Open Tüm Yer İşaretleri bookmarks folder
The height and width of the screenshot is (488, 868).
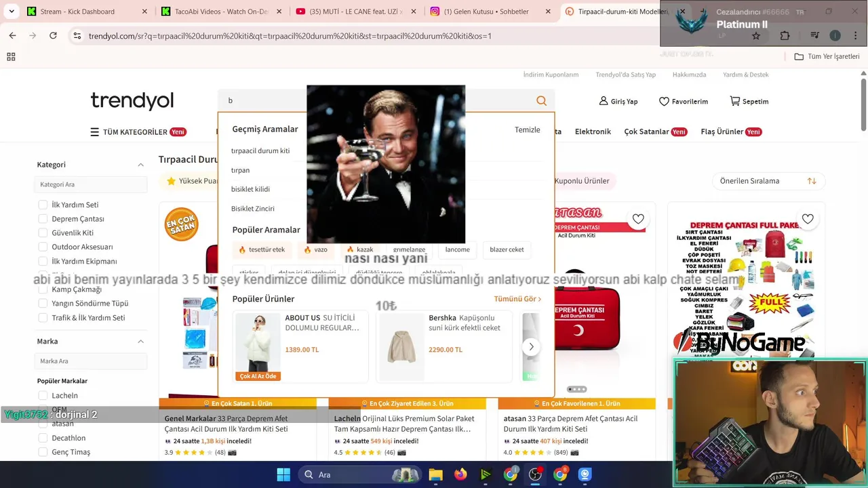pyautogui.click(x=827, y=56)
